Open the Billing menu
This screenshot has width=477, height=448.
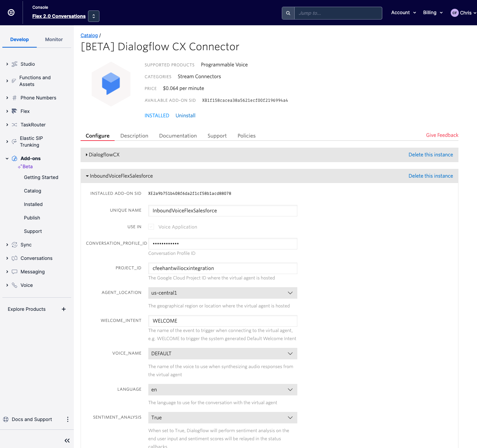[433, 12]
